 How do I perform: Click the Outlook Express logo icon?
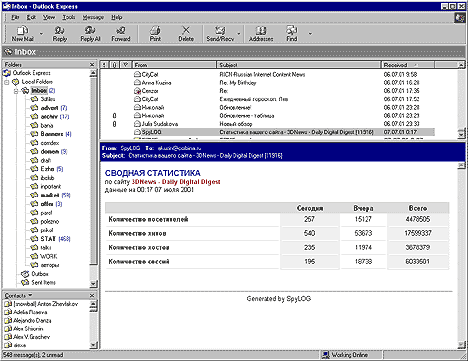[x=460, y=18]
